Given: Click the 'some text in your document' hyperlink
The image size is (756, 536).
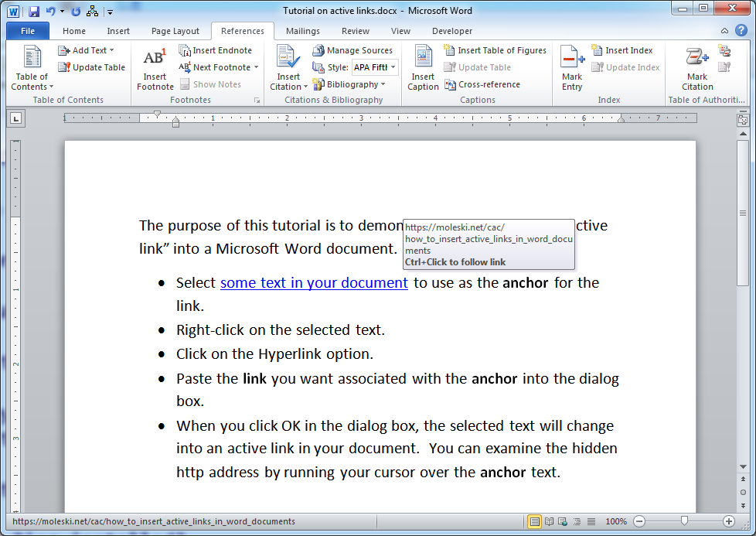Looking at the screenshot, I should pos(314,283).
